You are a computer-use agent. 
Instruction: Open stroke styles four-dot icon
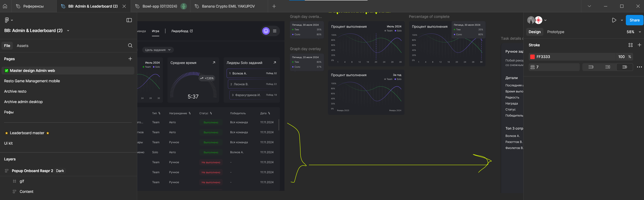[x=630, y=45]
